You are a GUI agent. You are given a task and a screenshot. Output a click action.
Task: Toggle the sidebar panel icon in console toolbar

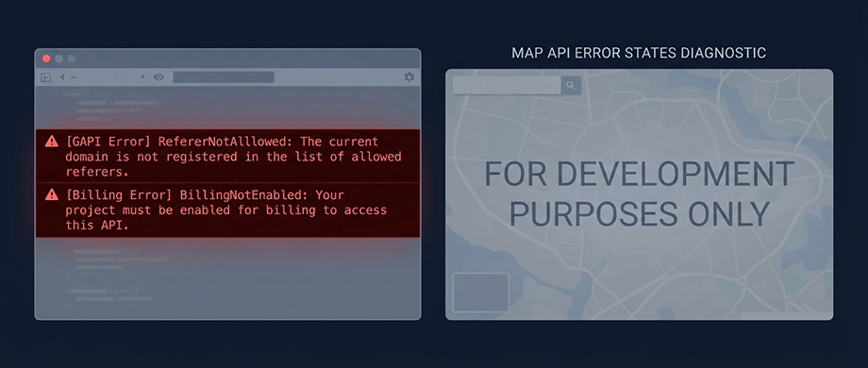click(45, 77)
